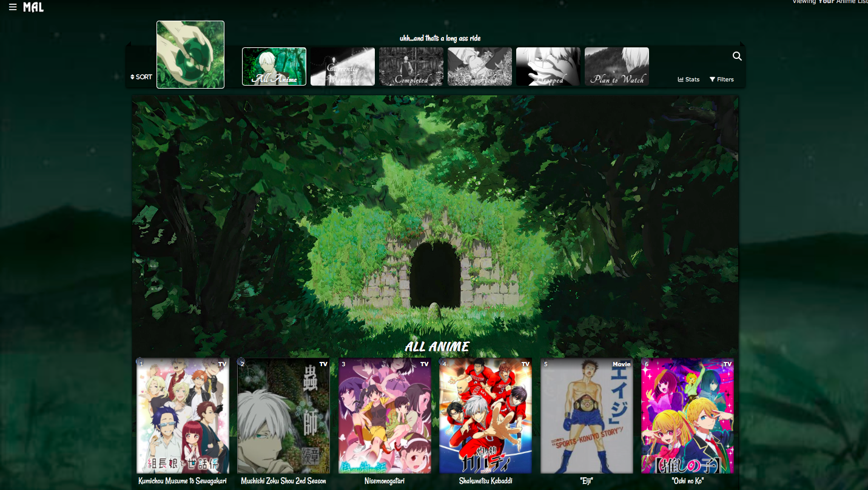Click the Shakunetsu Kabaddi title text
Viewport: 868px width, 490px height.
(x=485, y=481)
